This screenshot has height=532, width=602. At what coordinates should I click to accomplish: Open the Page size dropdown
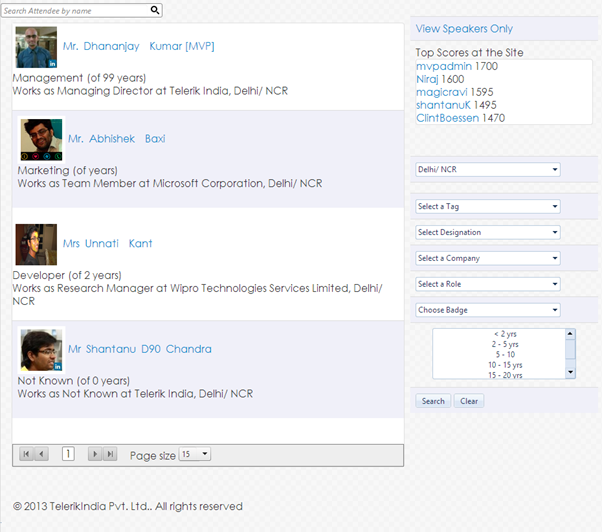194,454
